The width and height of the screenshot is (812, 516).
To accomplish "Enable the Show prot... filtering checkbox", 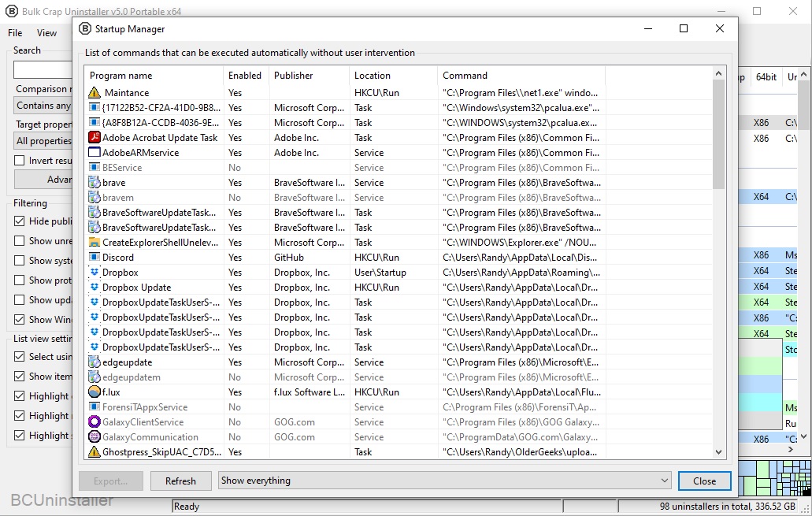I will (19, 280).
